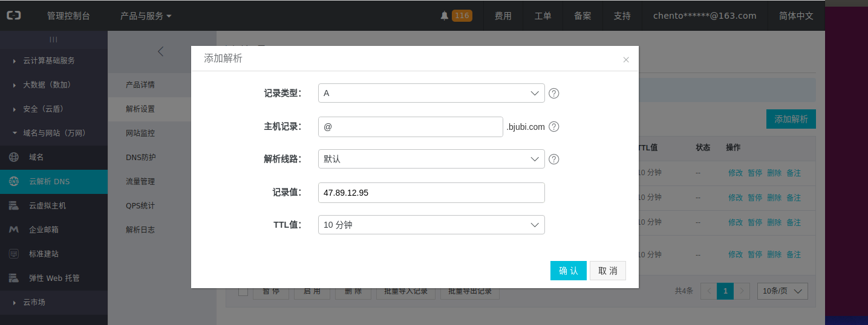Click the Aliyun logo icon
The image size is (868, 325).
coord(13,16)
